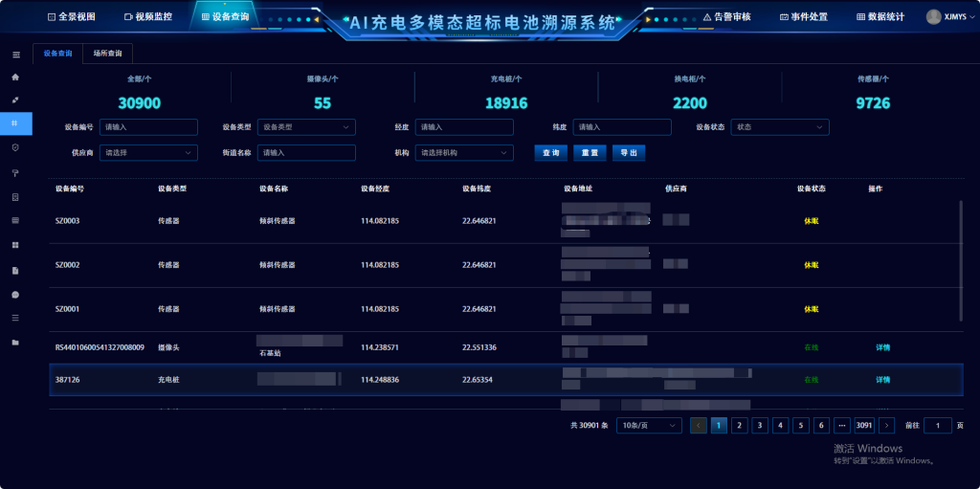Open the 视频监控 navigation tab

tap(148, 16)
